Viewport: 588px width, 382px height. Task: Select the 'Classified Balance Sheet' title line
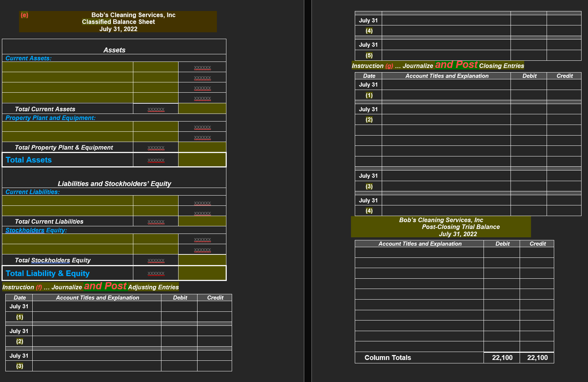(119, 22)
